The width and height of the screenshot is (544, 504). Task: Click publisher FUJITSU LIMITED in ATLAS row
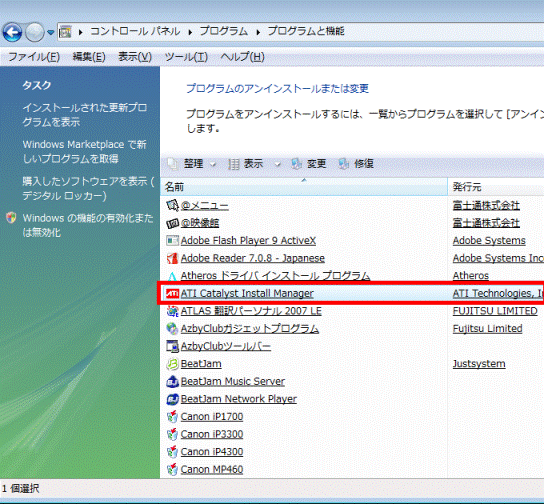(495, 311)
